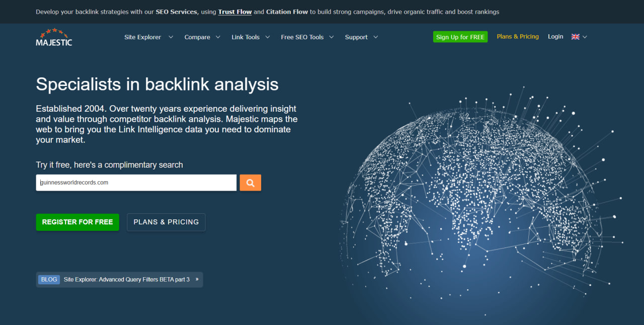Click the blog post double-arrow icon

tap(197, 279)
